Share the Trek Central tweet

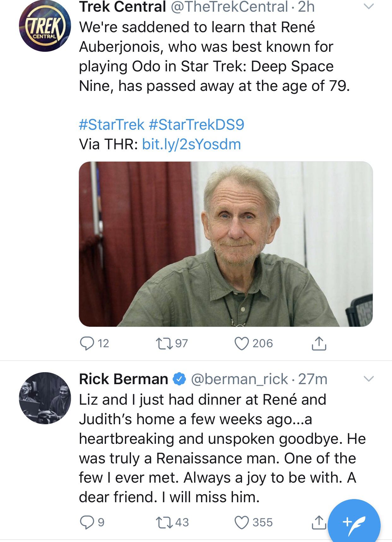pyautogui.click(x=319, y=343)
